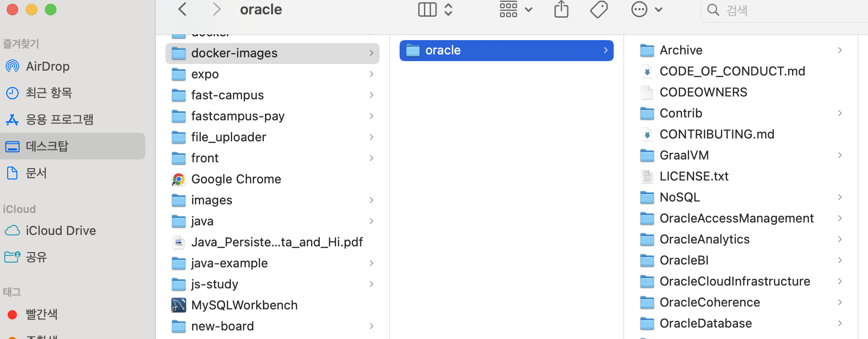The height and width of the screenshot is (339, 868).
Task: Expand the expo folder chevron
Action: click(371, 74)
